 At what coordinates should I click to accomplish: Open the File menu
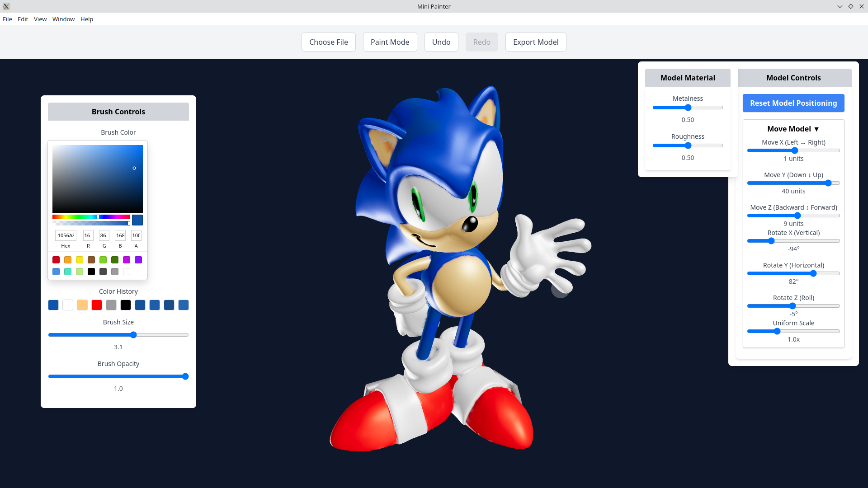(7, 19)
